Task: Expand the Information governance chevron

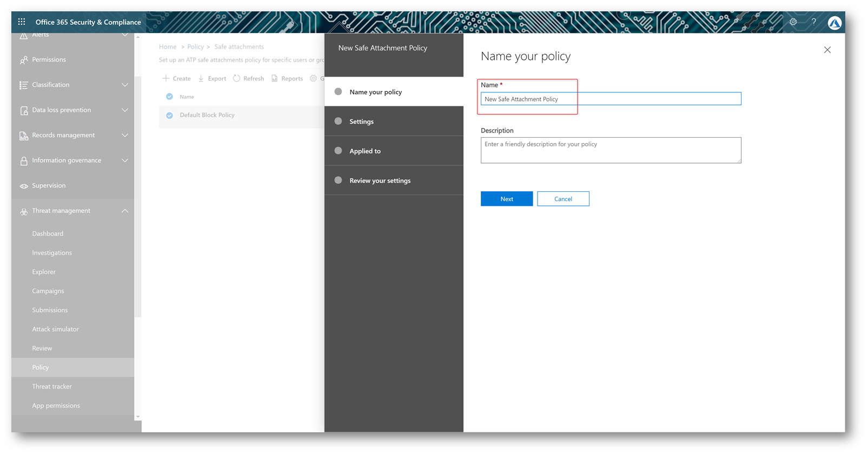Action: click(125, 160)
